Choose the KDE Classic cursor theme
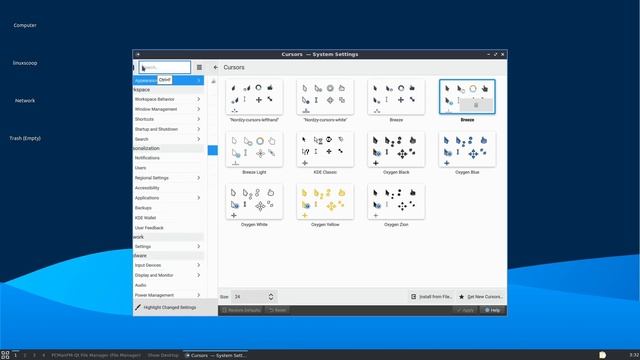Image resolution: width=640 pixels, height=360 pixels. [x=325, y=149]
